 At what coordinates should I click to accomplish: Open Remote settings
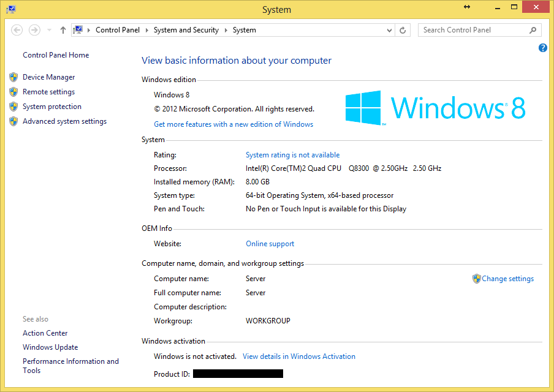[49, 92]
